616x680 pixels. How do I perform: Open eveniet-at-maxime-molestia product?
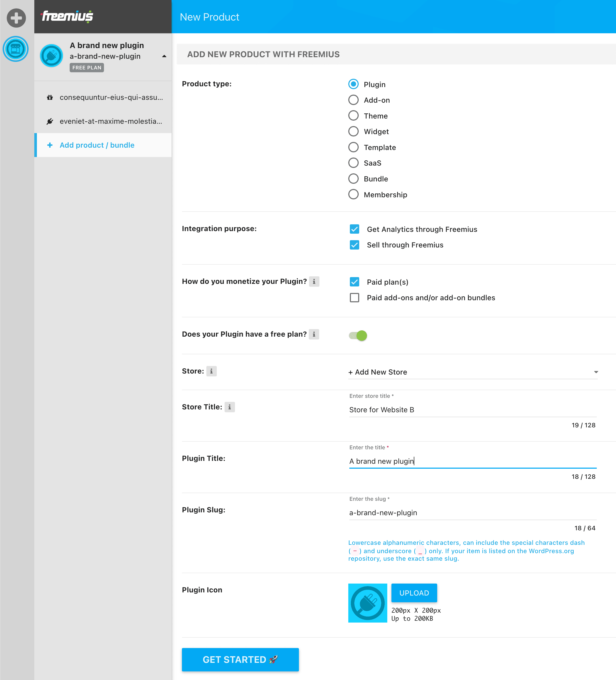point(103,121)
